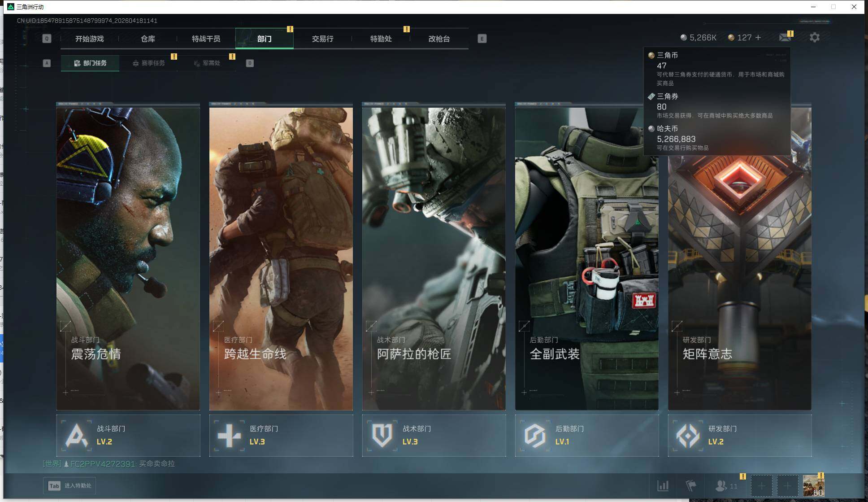The width and height of the screenshot is (868, 502).
Task: Open the 交易行 tab
Action: pyautogui.click(x=322, y=39)
